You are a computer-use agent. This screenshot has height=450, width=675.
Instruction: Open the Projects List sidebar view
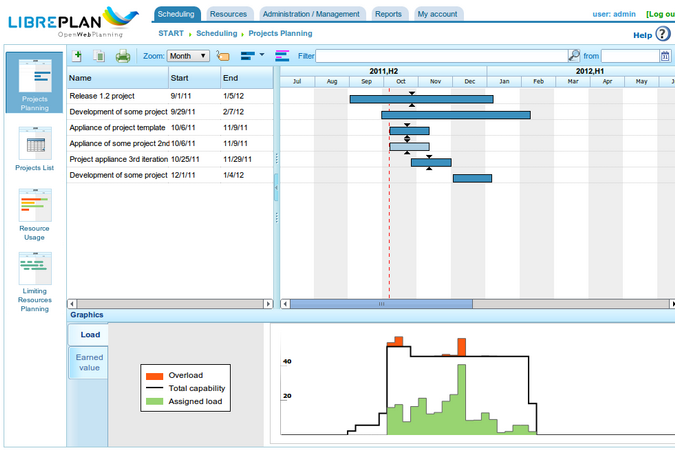click(34, 150)
